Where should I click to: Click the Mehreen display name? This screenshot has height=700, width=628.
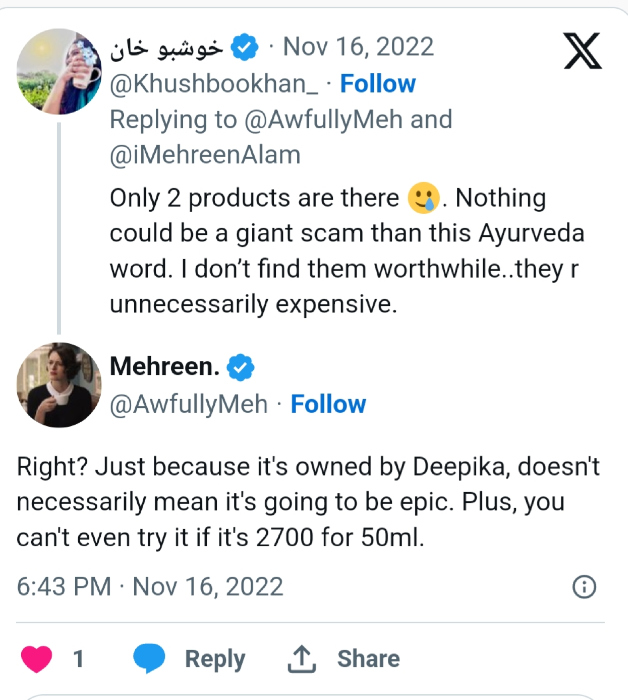(x=164, y=367)
